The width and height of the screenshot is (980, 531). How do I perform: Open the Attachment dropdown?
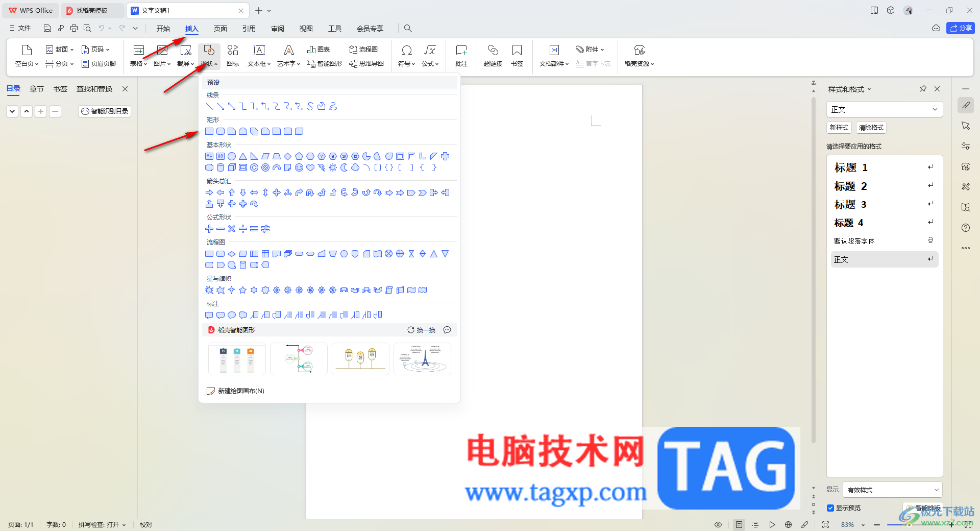(590, 50)
